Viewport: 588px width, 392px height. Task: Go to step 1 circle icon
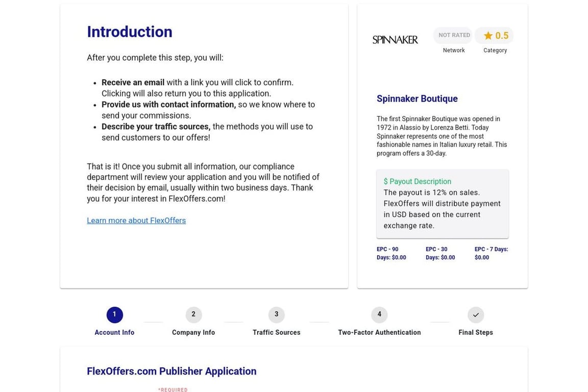pyautogui.click(x=114, y=315)
